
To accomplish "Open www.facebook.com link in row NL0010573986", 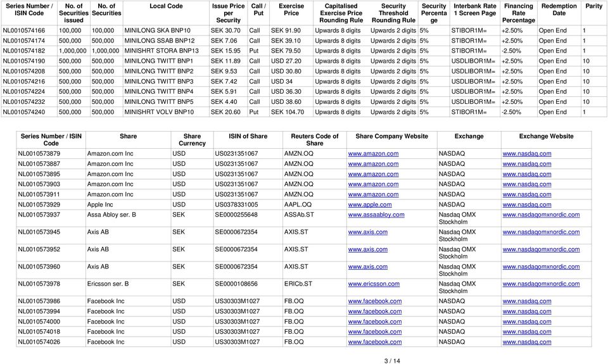I will click(x=374, y=301).
